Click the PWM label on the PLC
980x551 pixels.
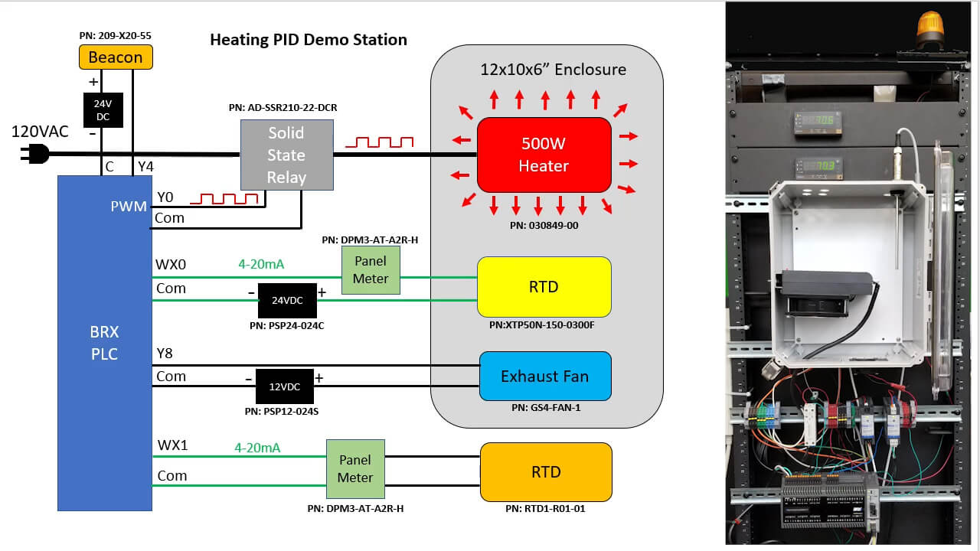pos(128,206)
